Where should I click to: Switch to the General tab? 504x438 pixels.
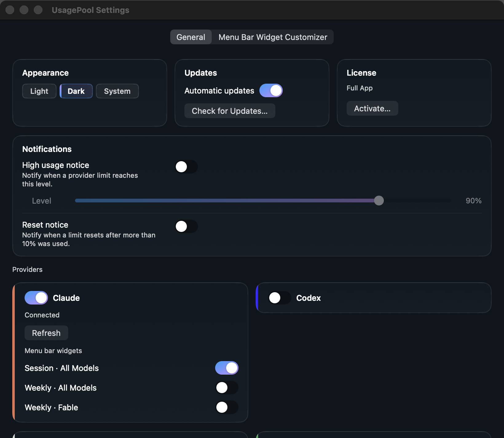click(191, 37)
